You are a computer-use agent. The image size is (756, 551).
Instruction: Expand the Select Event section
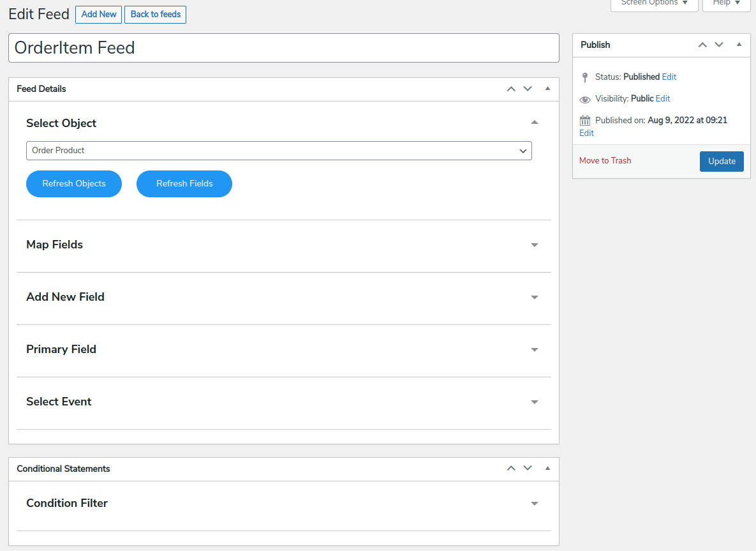point(535,402)
